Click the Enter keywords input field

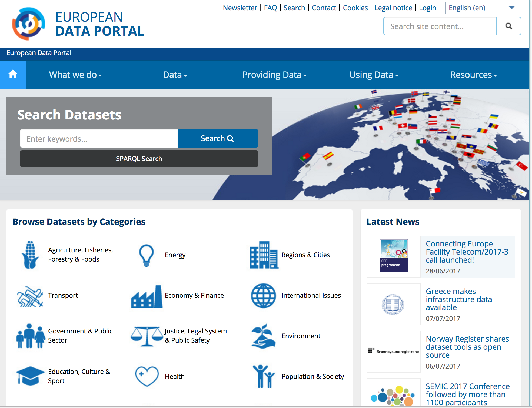[x=99, y=139]
